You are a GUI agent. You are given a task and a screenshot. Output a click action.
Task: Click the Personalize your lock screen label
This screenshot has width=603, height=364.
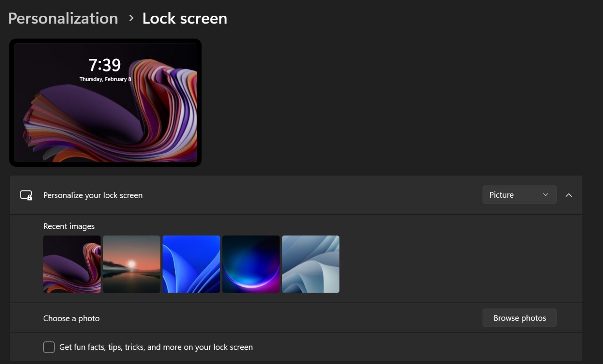[x=93, y=195]
